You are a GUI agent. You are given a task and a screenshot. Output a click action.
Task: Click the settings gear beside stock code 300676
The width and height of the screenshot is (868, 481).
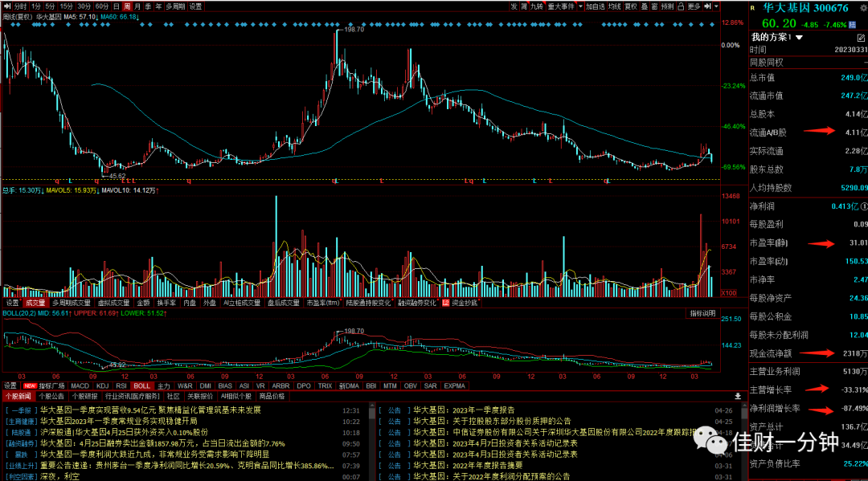(863, 8)
